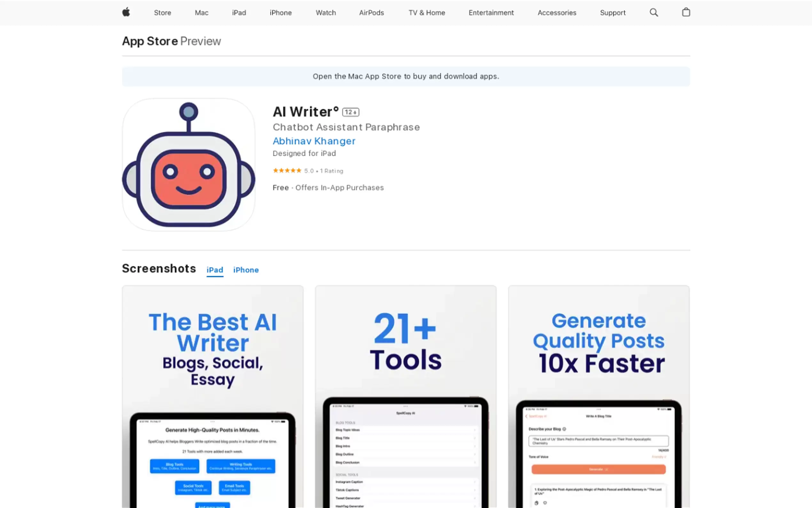Click the five-star rating stars

[287, 171]
